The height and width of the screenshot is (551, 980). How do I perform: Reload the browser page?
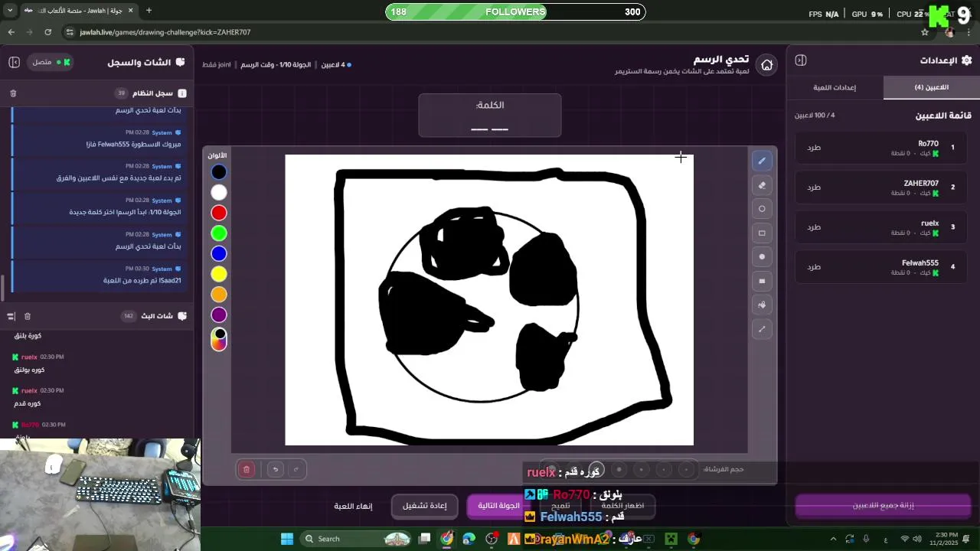[47, 32]
